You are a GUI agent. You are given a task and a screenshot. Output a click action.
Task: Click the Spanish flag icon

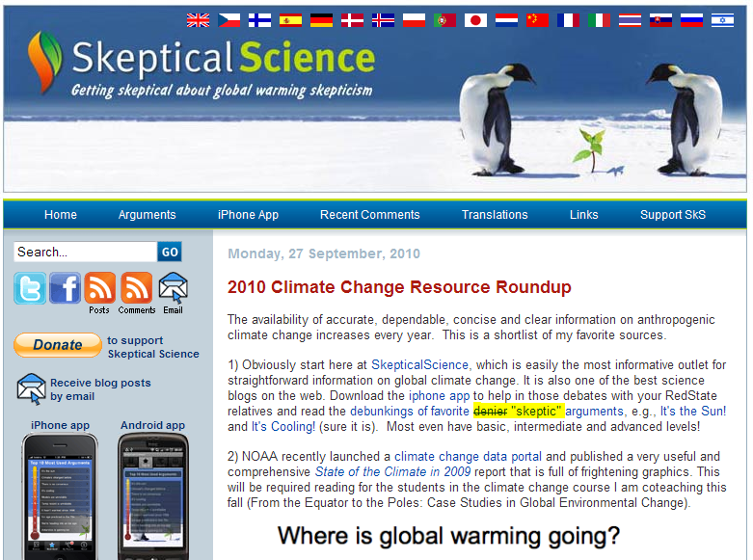pos(290,19)
